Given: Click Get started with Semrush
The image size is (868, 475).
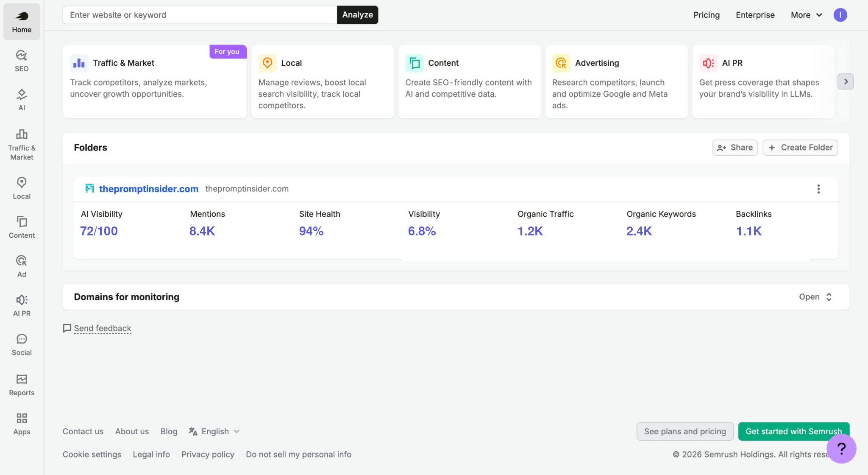Looking at the screenshot, I should point(793,431).
